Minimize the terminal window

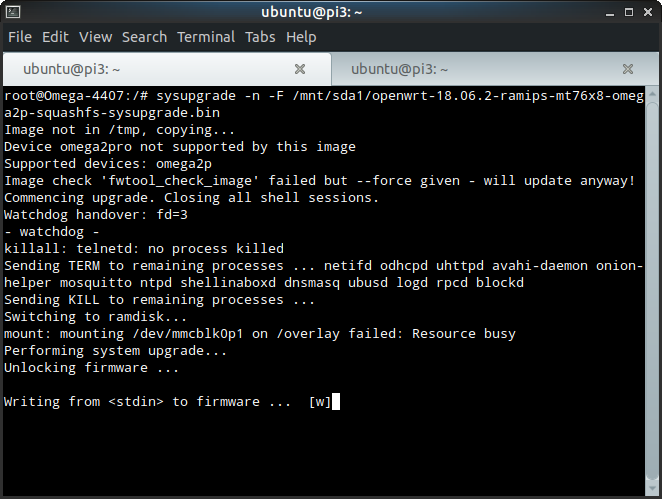click(610, 13)
